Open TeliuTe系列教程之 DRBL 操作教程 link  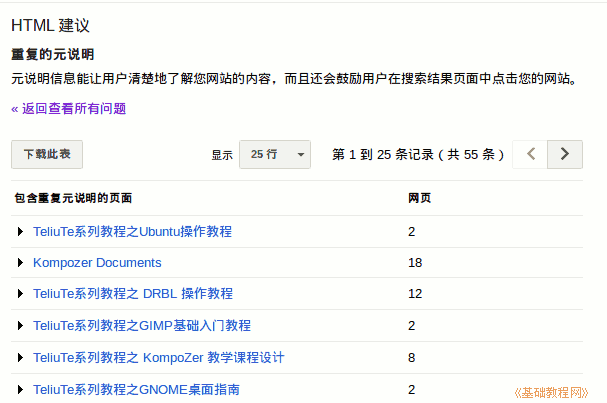coord(133,293)
